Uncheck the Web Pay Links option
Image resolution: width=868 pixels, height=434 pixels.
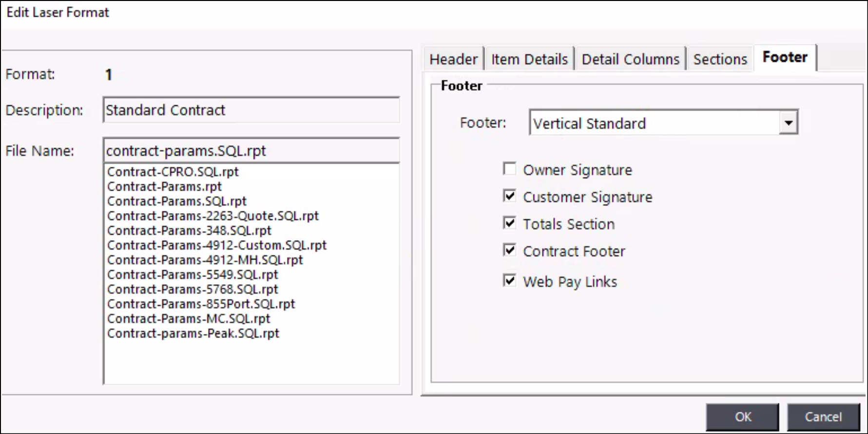click(x=509, y=281)
